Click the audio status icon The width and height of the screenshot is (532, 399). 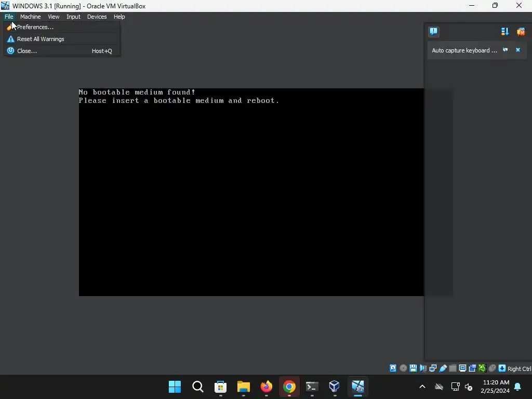[423, 368]
